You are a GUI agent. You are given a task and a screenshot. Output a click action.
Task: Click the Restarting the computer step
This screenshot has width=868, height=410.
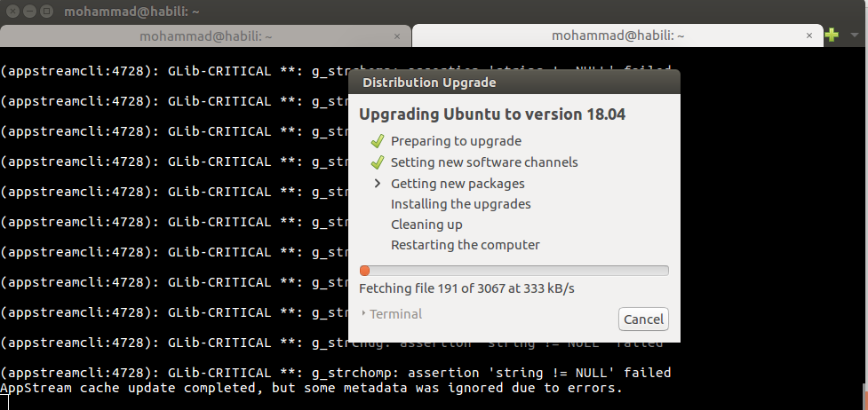(x=465, y=245)
